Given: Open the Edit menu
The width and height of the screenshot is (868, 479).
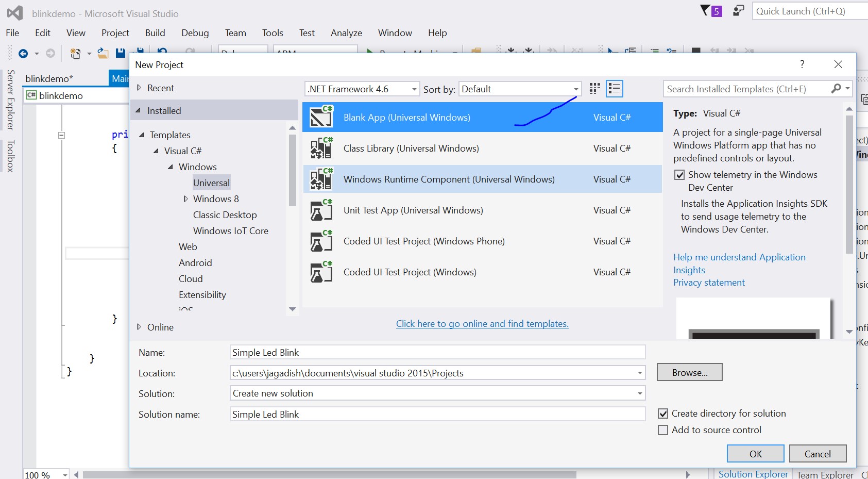Looking at the screenshot, I should tap(43, 32).
